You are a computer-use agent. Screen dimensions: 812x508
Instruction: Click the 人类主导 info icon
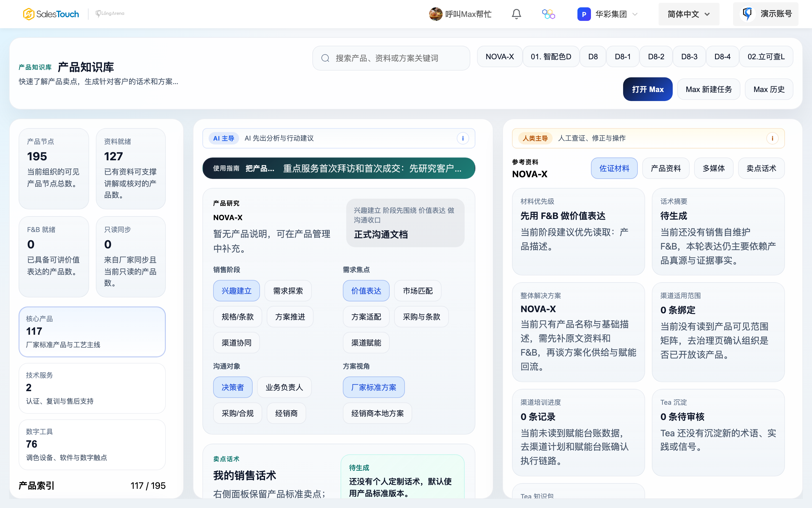(772, 138)
